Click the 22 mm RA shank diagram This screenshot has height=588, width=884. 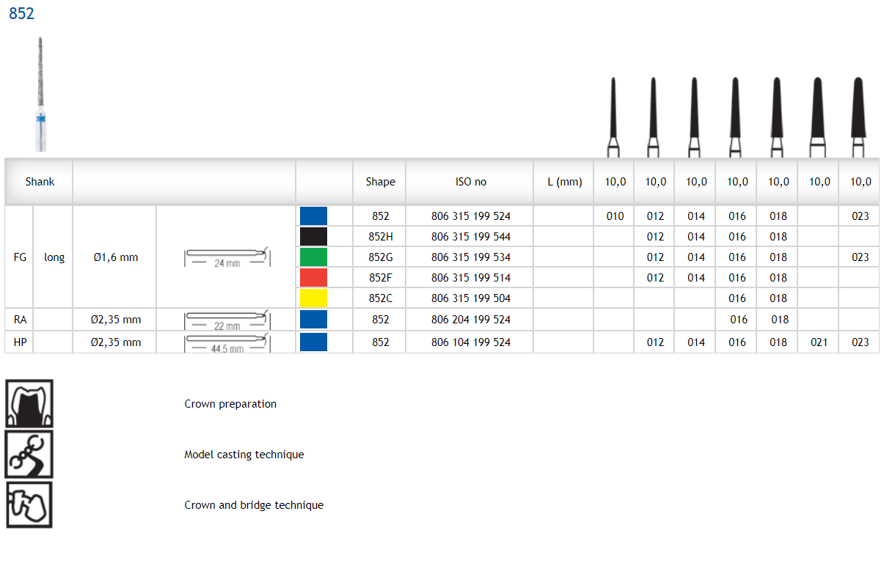pos(227,320)
